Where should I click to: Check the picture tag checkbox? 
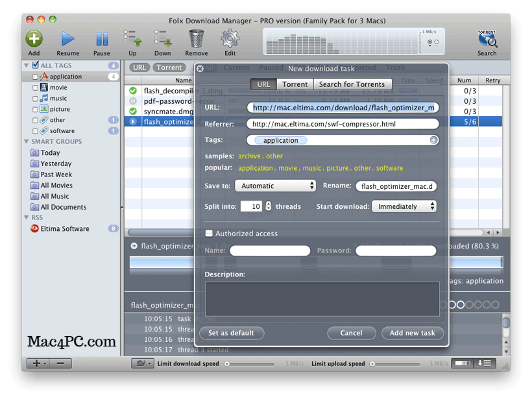pyautogui.click(x=35, y=110)
